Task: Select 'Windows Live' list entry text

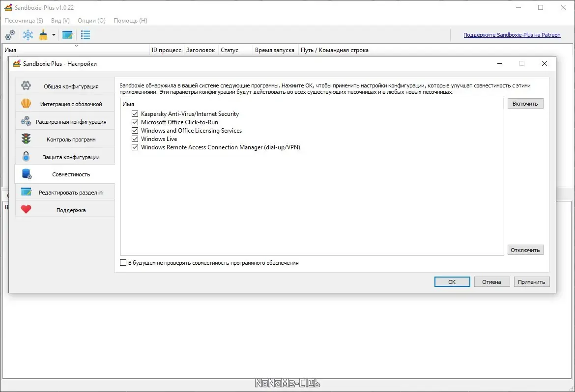Action: coord(159,139)
